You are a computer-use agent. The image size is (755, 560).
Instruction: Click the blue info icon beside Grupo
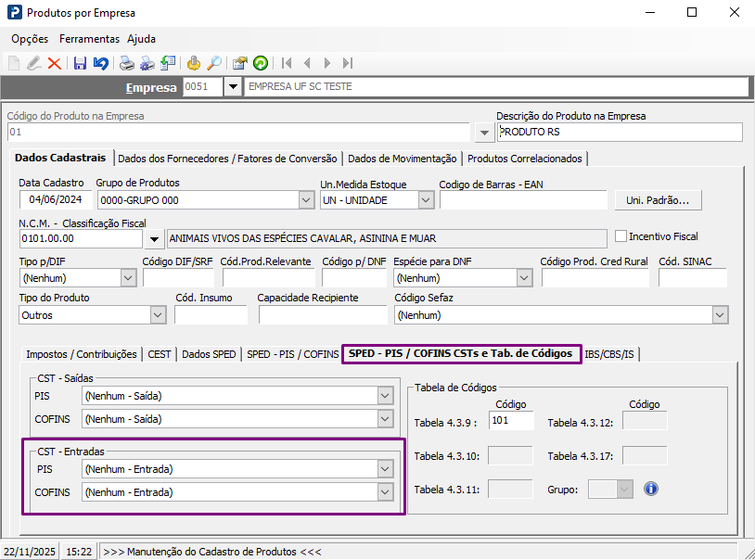coord(650,489)
